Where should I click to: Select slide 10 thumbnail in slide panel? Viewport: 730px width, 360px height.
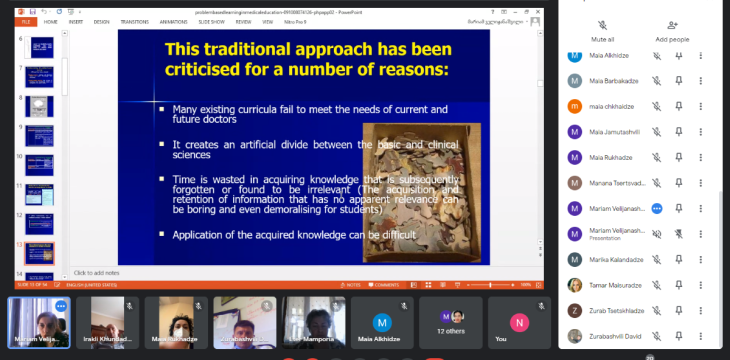(40, 165)
